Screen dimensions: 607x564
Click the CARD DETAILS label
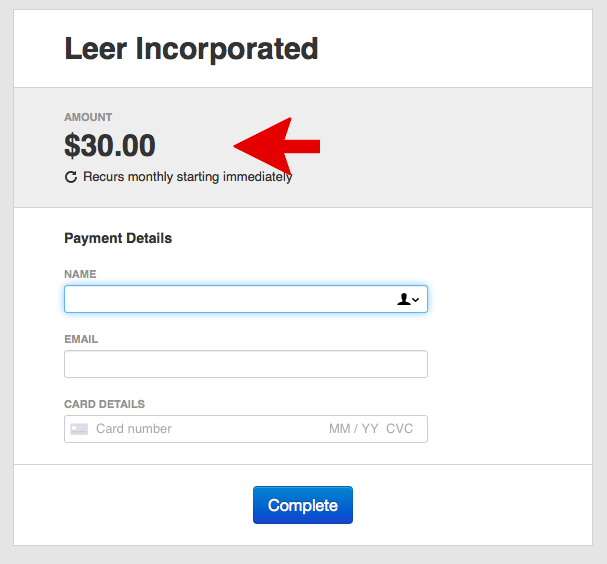tap(104, 404)
